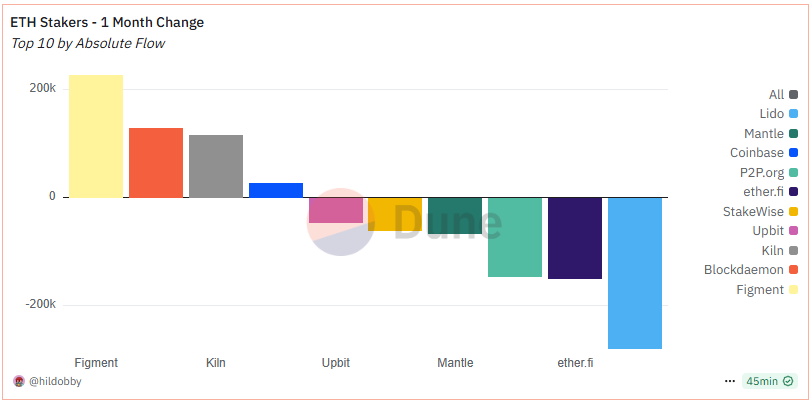Open the @hildobby profile link

(x=55, y=381)
